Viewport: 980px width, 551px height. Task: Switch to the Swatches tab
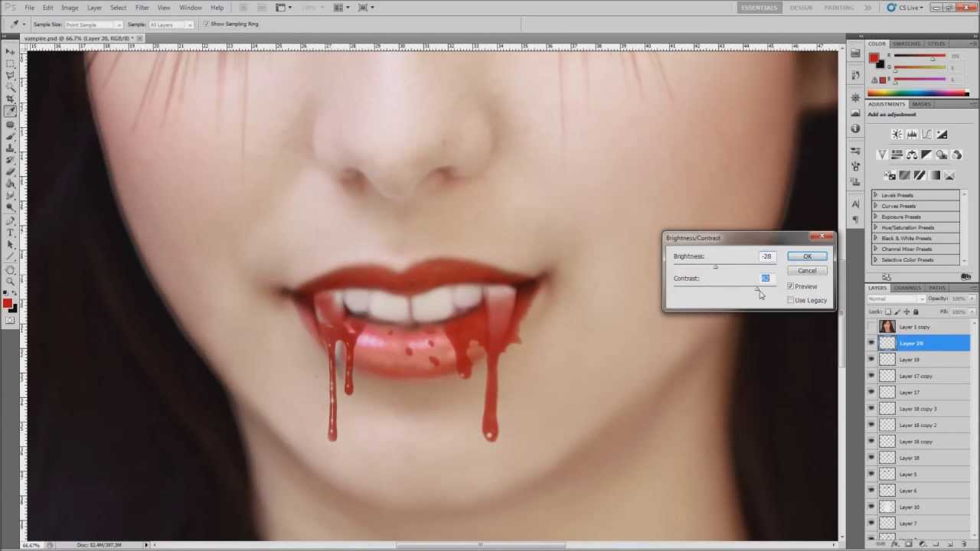coord(907,44)
